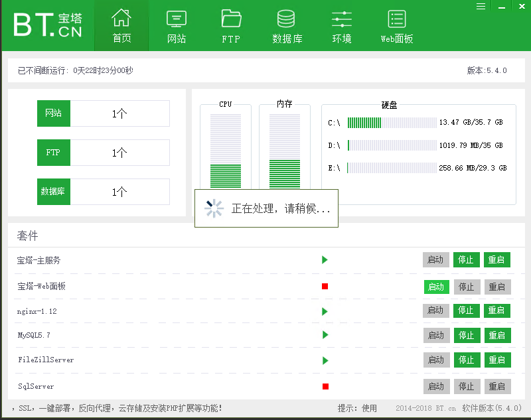Click the MySQL5.7 service name
The height and width of the screenshot is (420, 531).
click(34, 335)
